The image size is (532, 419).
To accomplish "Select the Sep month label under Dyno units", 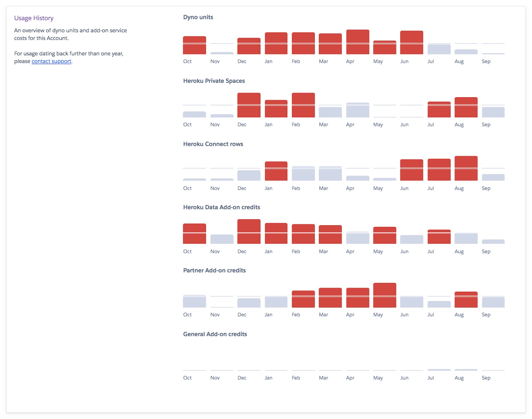I will click(487, 61).
